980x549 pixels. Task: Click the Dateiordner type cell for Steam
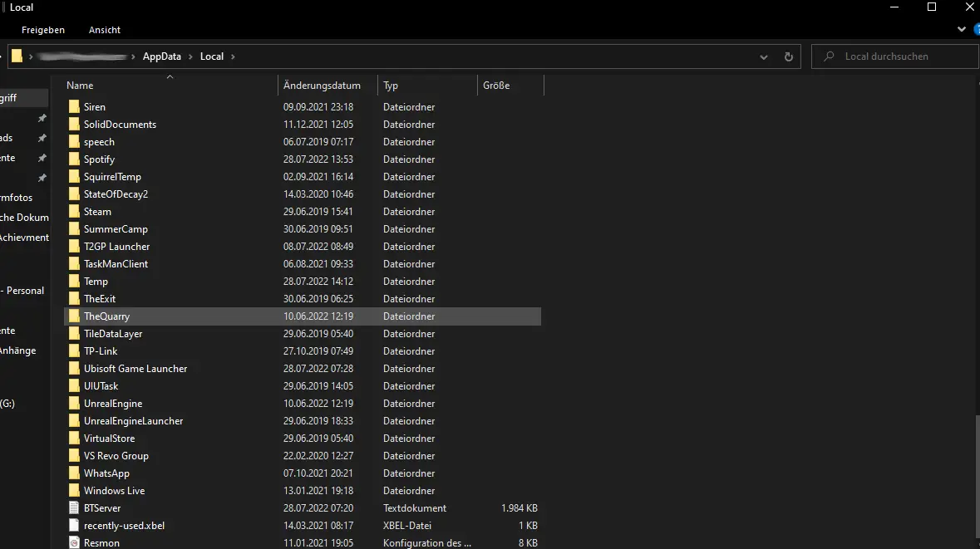409,212
